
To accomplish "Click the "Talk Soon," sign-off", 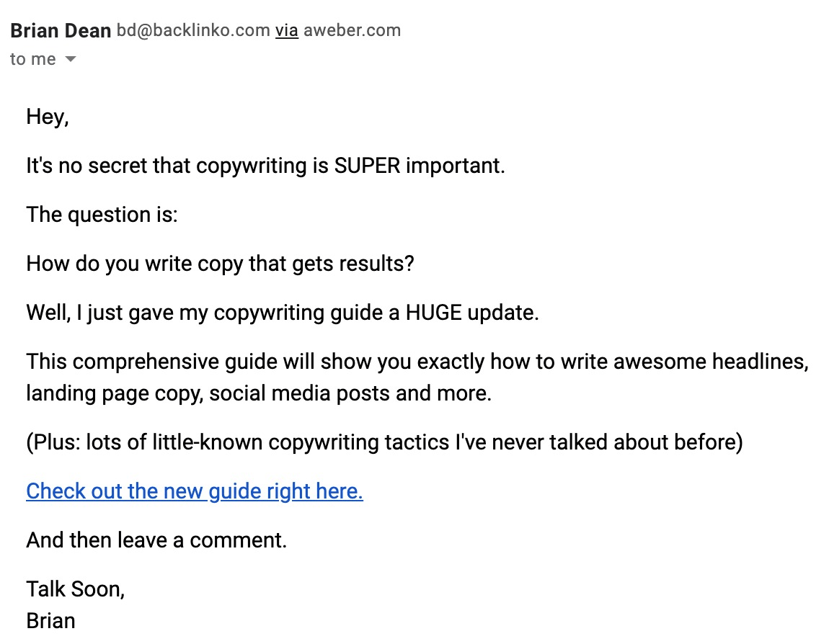I will [76, 589].
